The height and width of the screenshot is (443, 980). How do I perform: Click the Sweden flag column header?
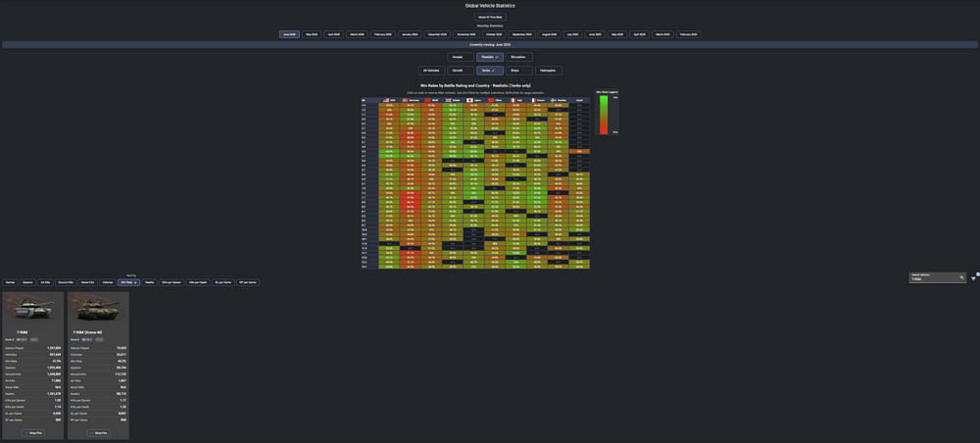click(559, 100)
